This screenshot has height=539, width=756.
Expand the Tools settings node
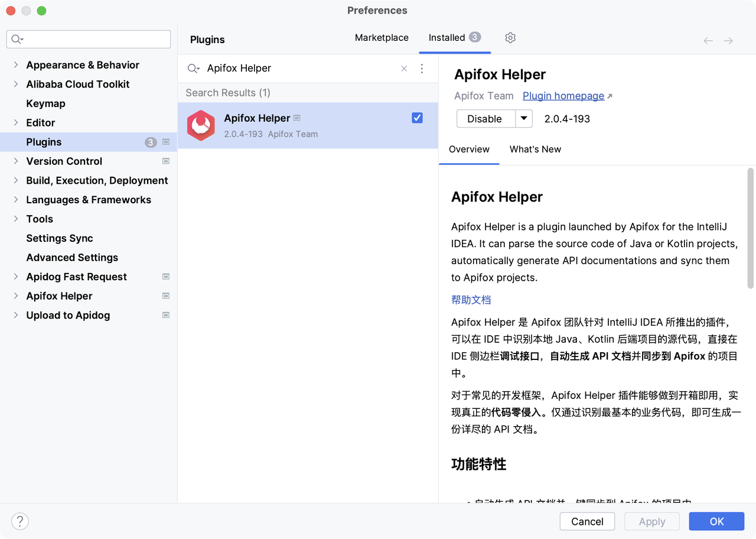(15, 219)
